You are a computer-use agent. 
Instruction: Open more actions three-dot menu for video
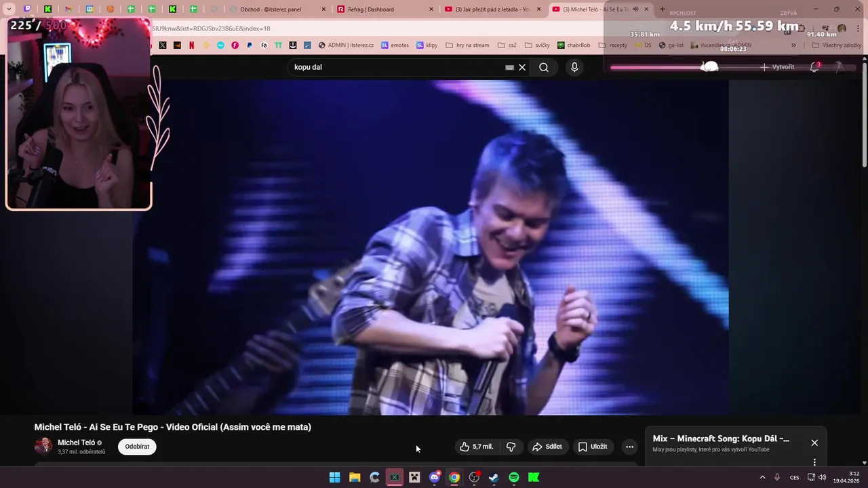(629, 447)
